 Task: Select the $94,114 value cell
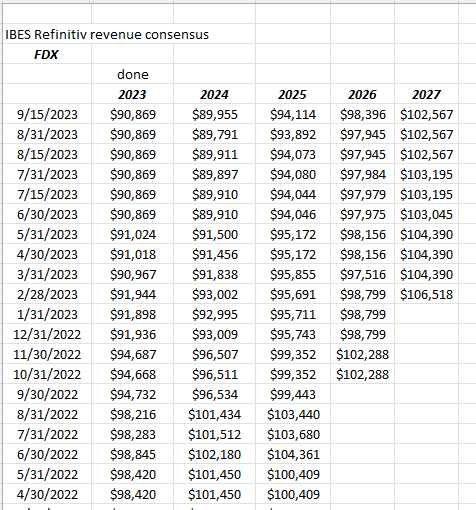[x=293, y=114]
